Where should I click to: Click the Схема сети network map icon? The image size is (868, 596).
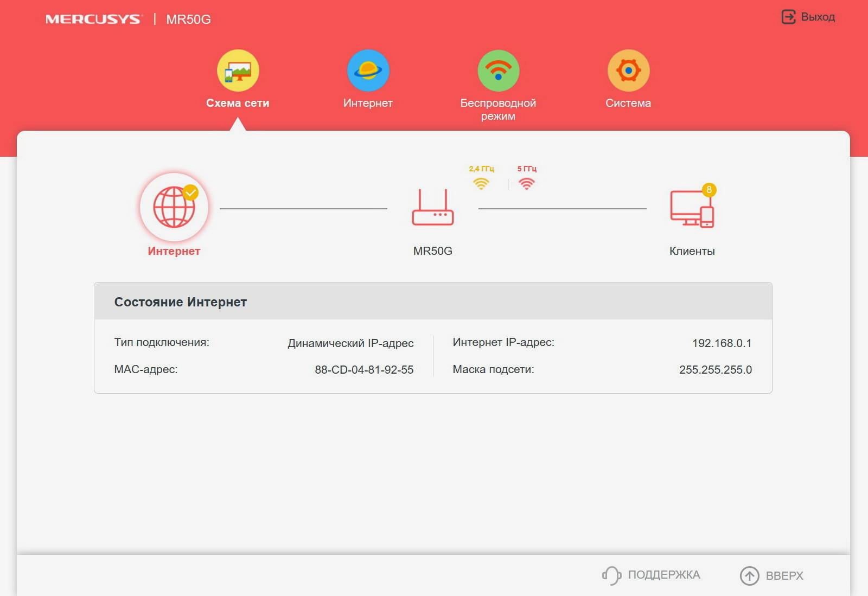pos(238,71)
